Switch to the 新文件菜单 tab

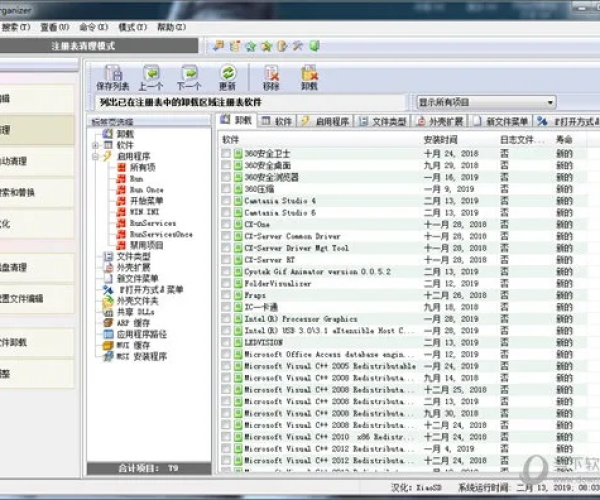tap(501, 121)
